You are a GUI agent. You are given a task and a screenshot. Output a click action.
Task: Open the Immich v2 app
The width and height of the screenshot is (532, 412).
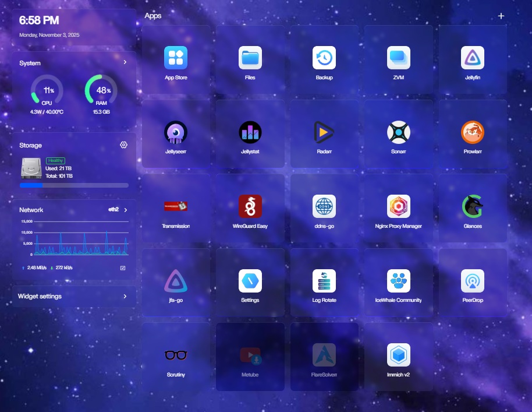399,355
